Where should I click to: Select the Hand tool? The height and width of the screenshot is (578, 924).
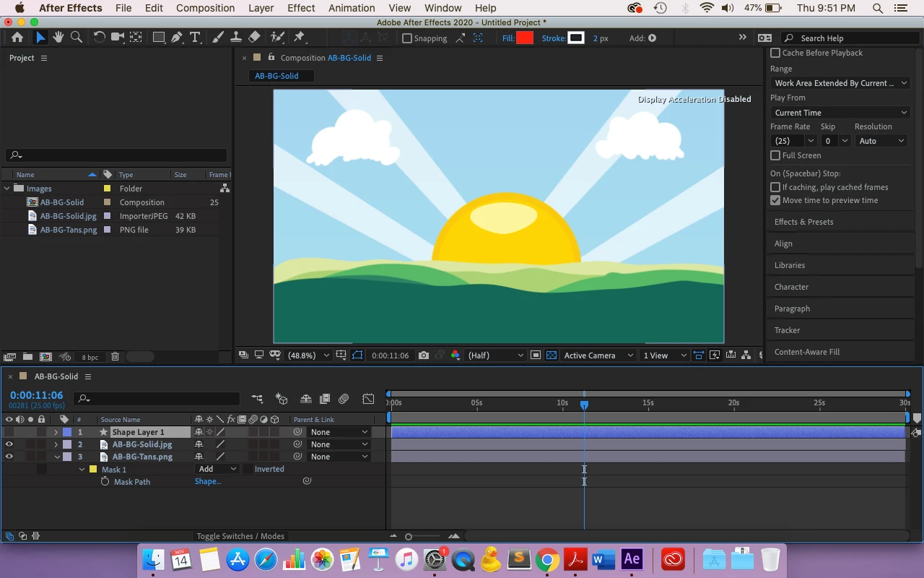pyautogui.click(x=58, y=38)
